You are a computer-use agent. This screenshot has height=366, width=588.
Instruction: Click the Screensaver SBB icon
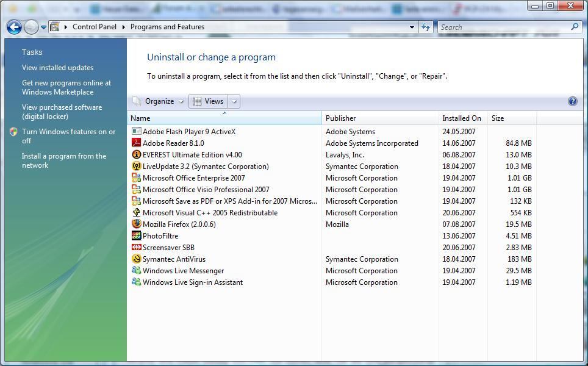point(137,247)
